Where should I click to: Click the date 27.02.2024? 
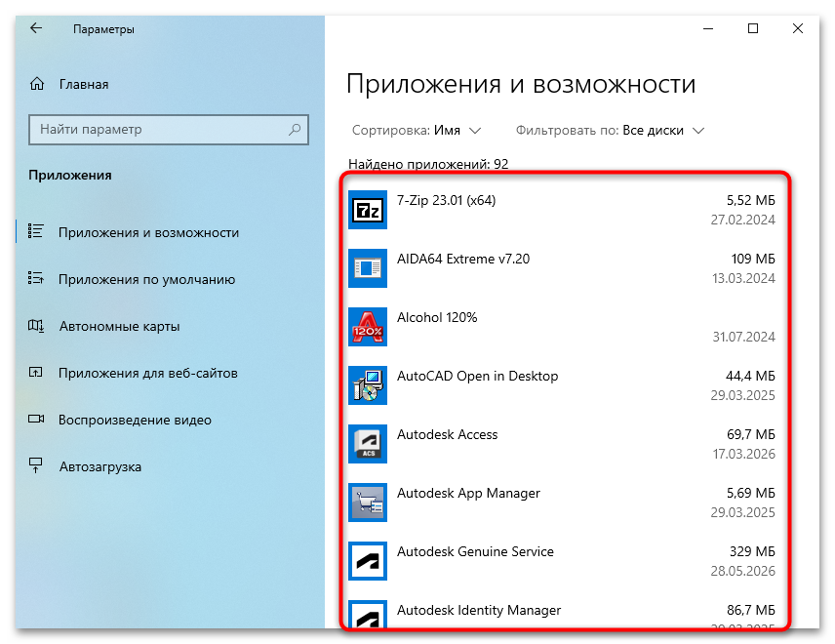(x=743, y=220)
